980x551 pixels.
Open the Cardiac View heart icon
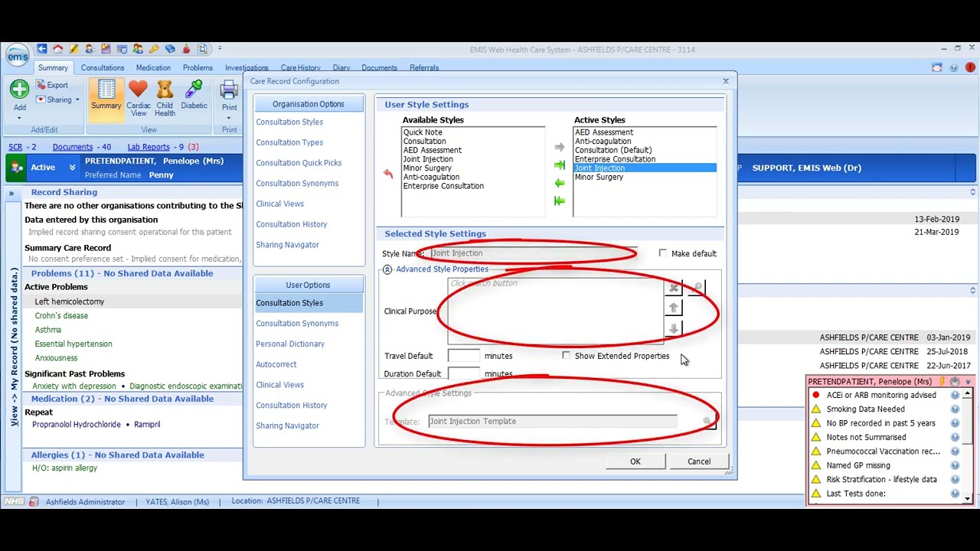139,98
